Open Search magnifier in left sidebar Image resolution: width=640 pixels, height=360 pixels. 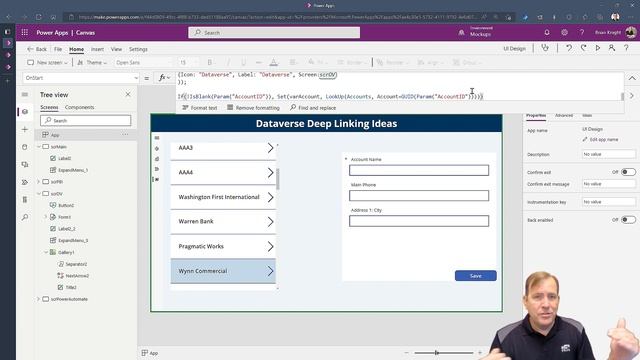tap(25, 217)
